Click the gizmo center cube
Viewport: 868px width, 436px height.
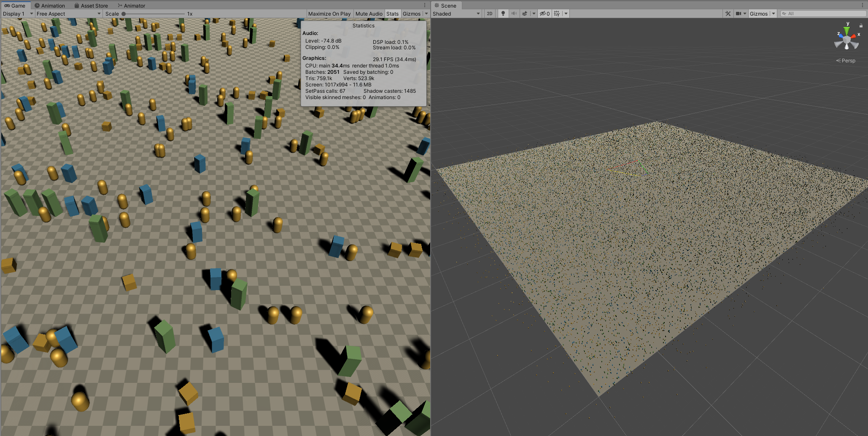tap(847, 40)
